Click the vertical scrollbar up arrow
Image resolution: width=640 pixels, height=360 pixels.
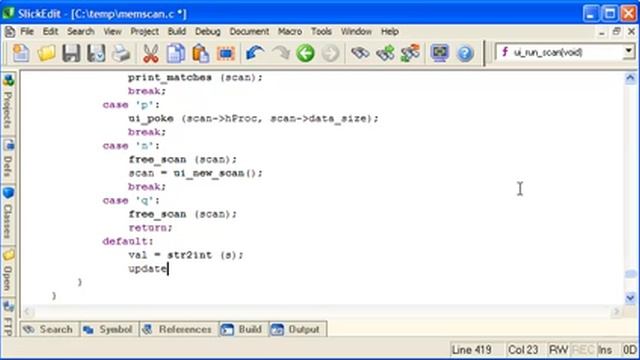630,78
